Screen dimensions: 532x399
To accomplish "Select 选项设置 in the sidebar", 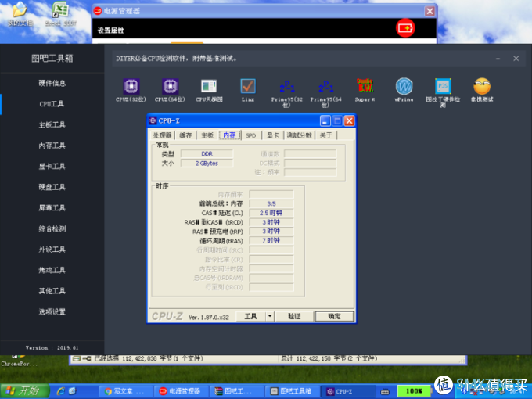I will 52,311.
